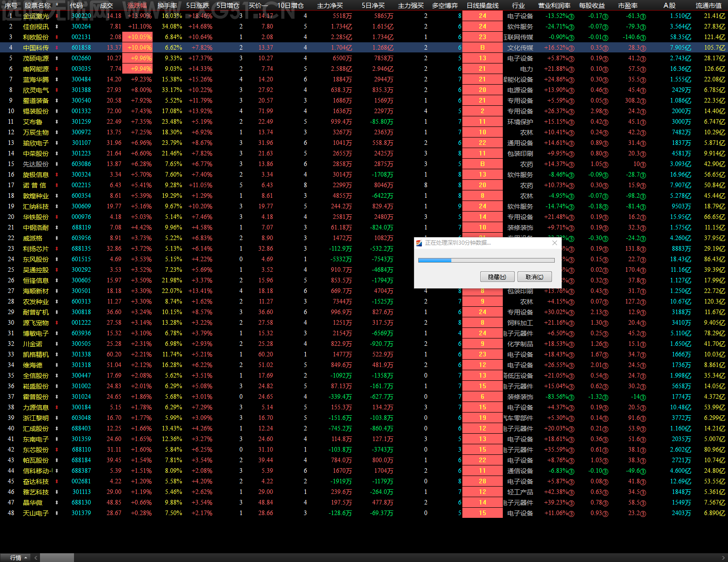Click the marker icon beside 海顺新材
This screenshot has height=562, width=728.
pos(57,291)
